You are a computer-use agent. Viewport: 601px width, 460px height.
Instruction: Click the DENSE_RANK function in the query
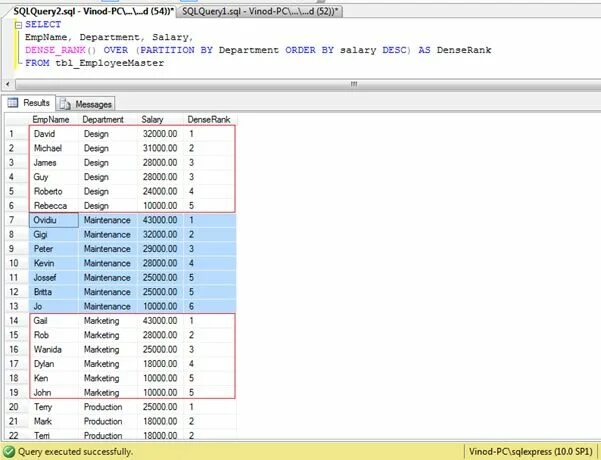(x=55, y=50)
